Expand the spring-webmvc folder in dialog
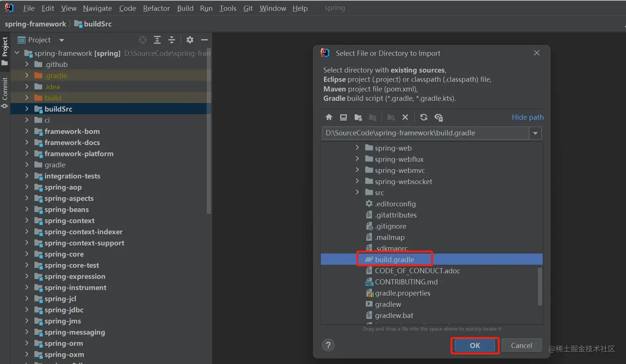 click(x=357, y=170)
